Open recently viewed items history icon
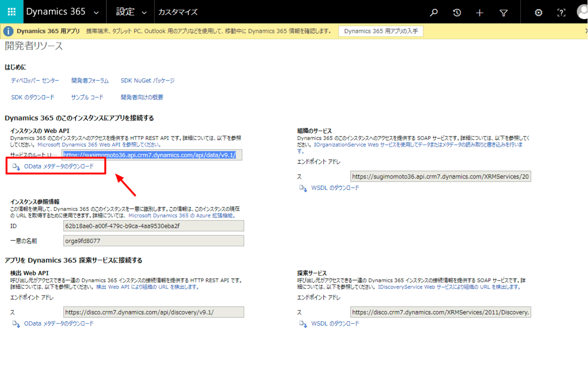This screenshot has height=389, width=588. 457,13
